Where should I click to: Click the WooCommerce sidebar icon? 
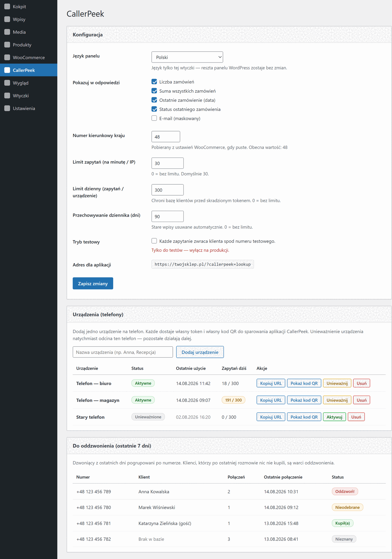7,57
